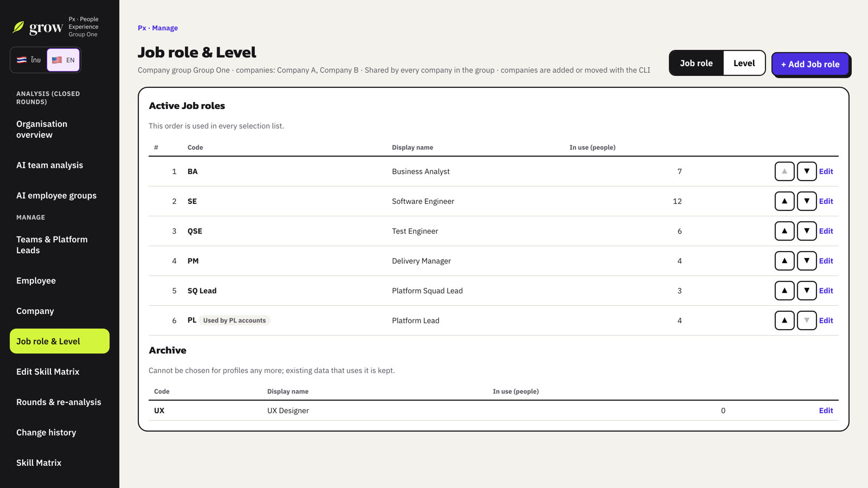This screenshot has height=488, width=868.
Task: Edit the Platform Squad Lead role
Action: tap(826, 291)
